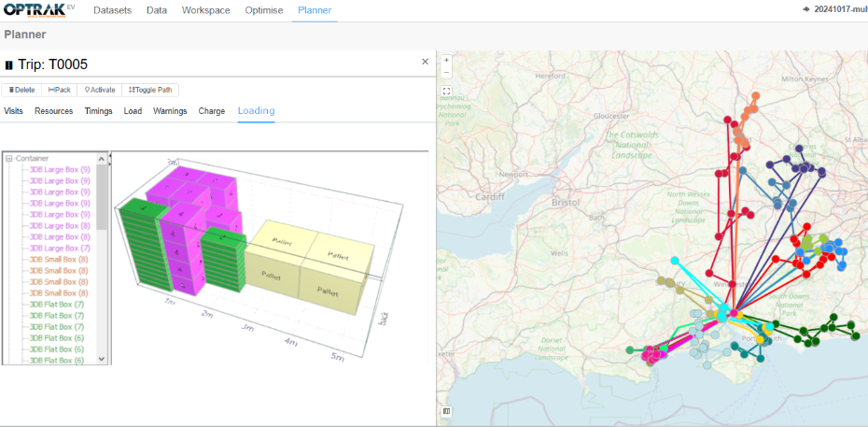Switch to the Warnings tab

(x=170, y=111)
